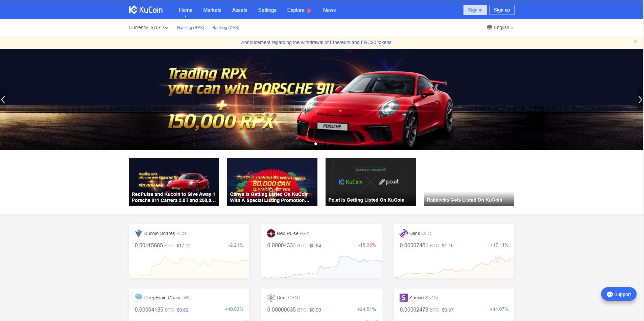Click the Dent coin icon
Image resolution: width=644 pixels, height=321 pixels.
pos(271,298)
